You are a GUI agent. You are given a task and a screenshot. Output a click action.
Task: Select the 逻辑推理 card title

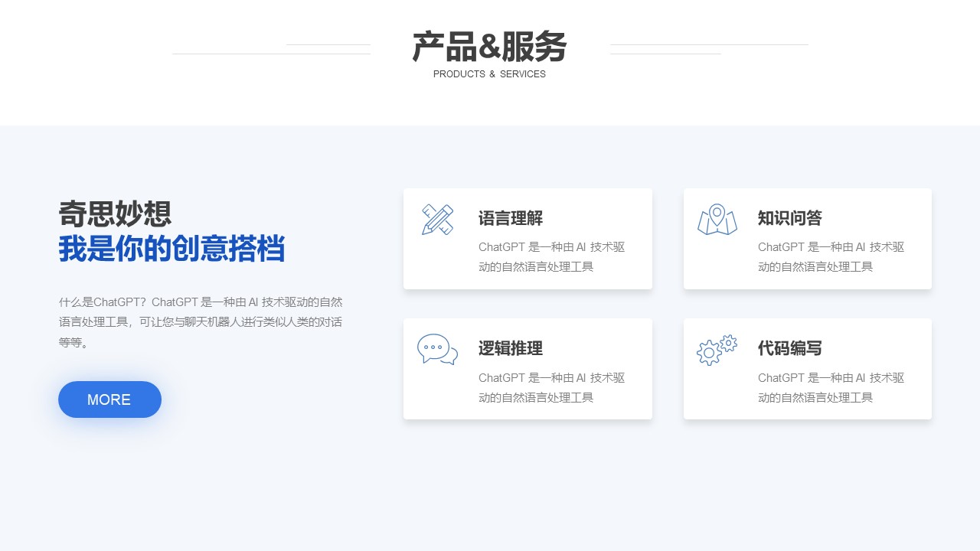coord(511,348)
